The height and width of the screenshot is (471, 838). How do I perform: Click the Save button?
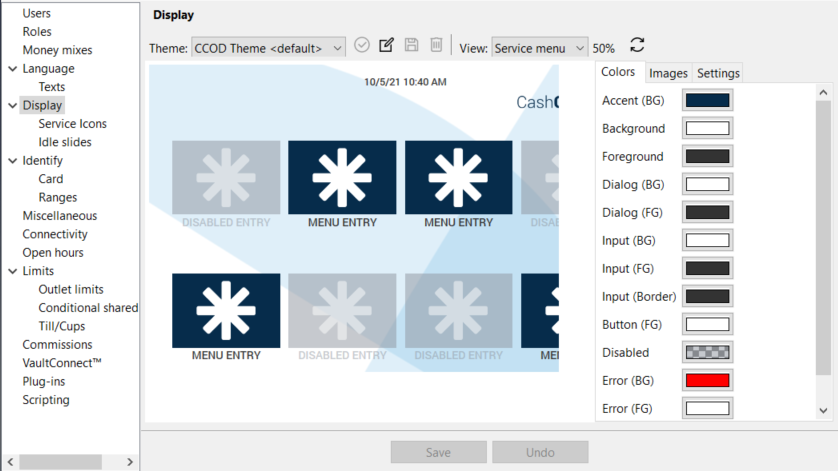[438, 452]
